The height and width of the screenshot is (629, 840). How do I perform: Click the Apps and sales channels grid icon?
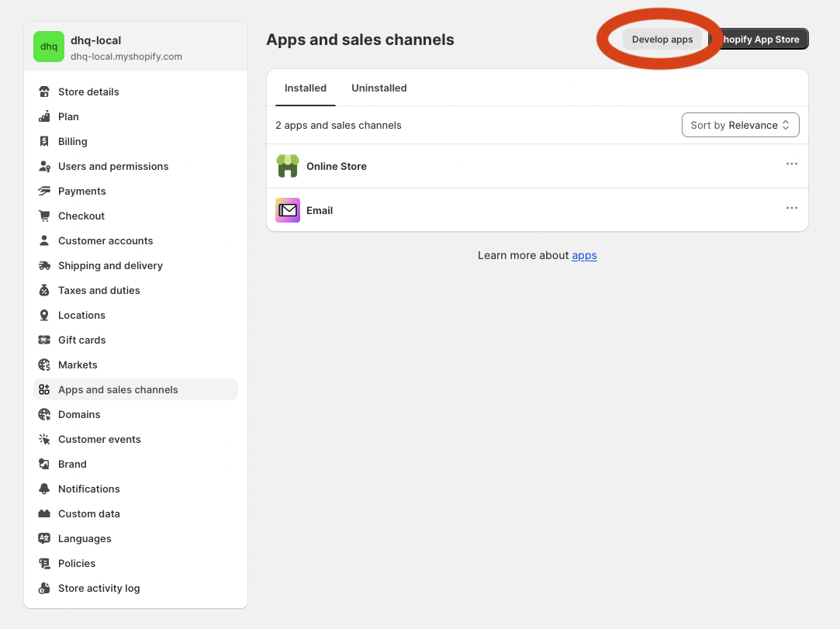pos(44,389)
